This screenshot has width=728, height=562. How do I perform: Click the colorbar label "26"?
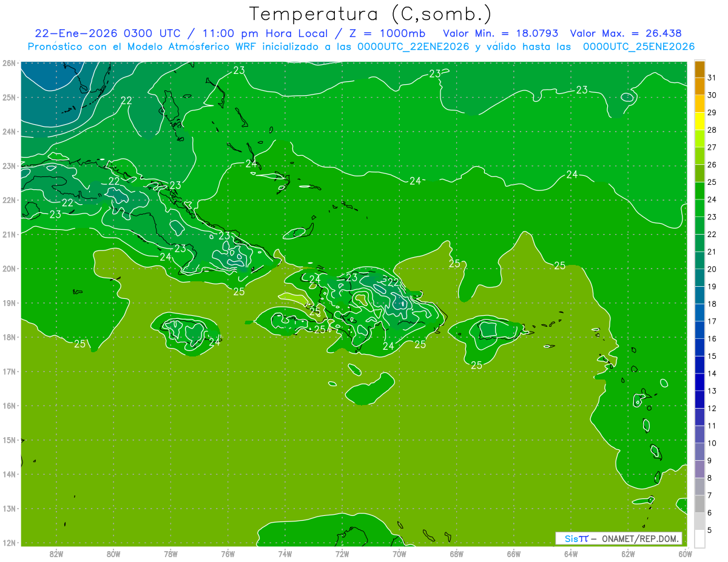click(x=712, y=165)
